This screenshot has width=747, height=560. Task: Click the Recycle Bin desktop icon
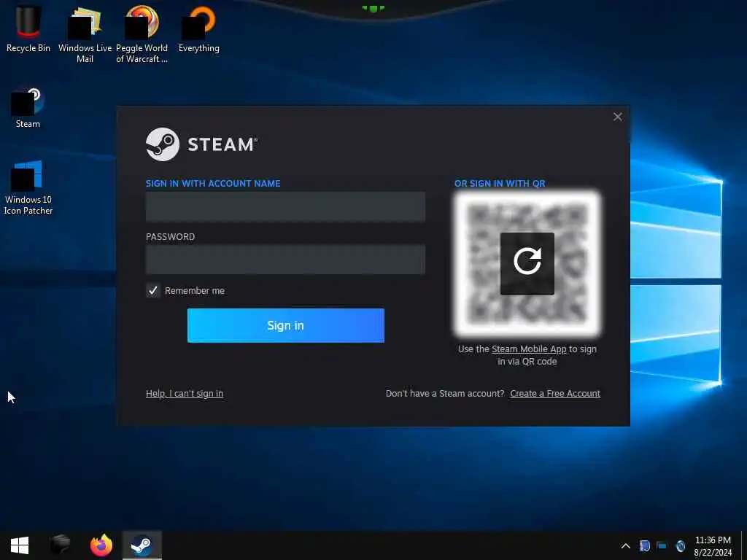pyautogui.click(x=28, y=28)
